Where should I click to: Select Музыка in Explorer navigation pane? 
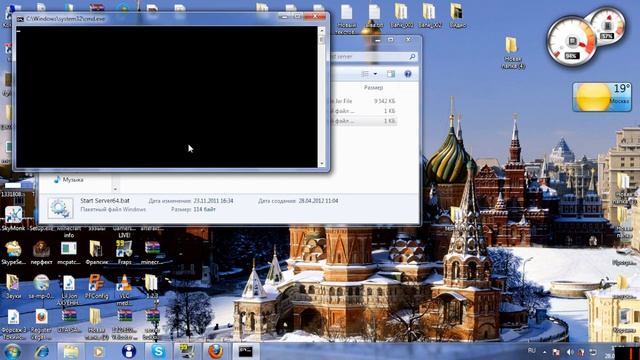69,180
